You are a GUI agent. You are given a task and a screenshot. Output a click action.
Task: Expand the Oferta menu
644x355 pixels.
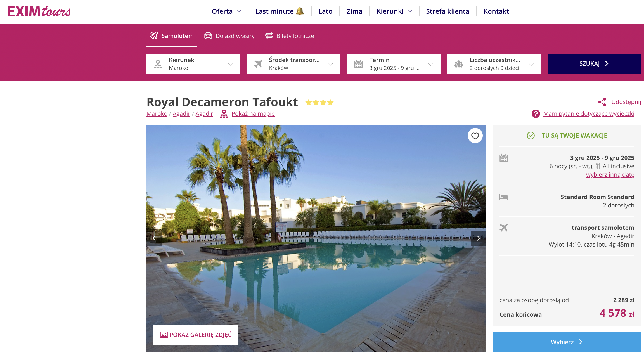226,11
